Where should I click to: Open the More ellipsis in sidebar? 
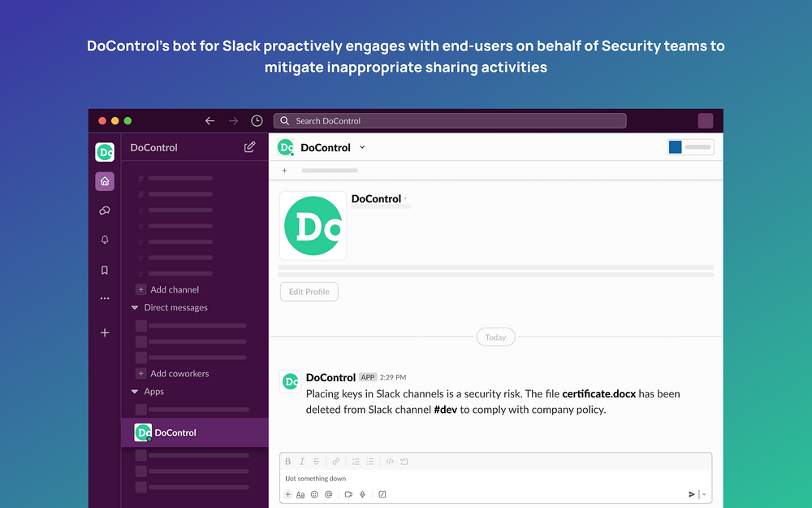[x=105, y=298]
